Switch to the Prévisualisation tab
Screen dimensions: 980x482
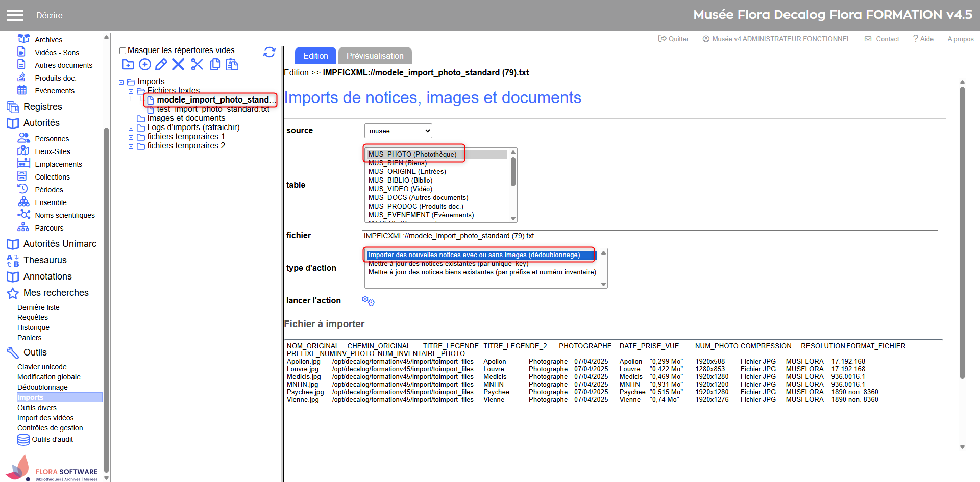[x=375, y=56]
